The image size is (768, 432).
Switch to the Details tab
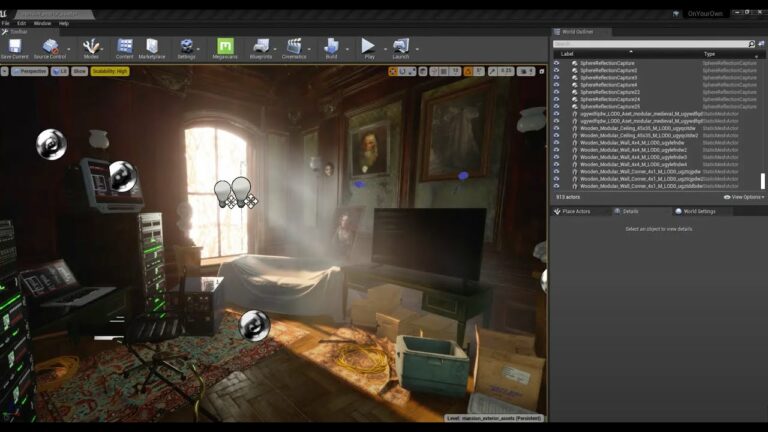click(x=630, y=212)
